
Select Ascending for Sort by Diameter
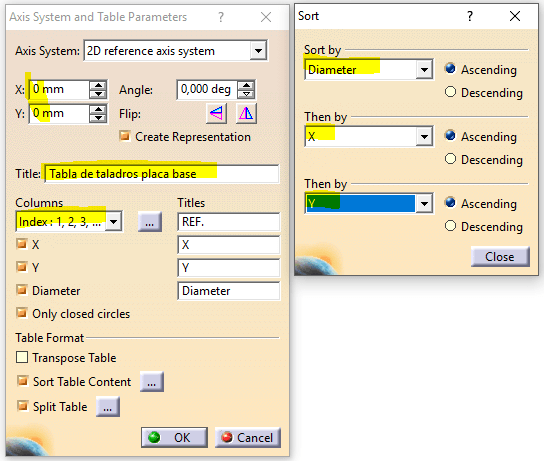click(x=450, y=69)
